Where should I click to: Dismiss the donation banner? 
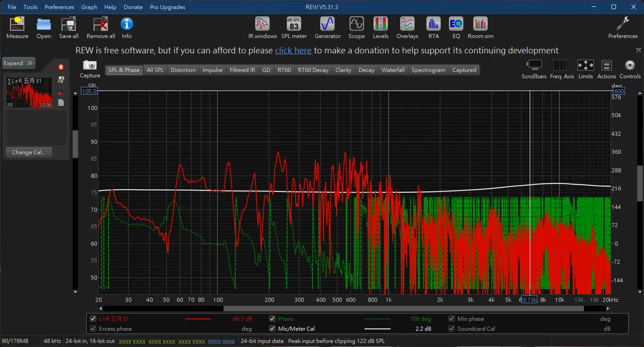(x=638, y=50)
